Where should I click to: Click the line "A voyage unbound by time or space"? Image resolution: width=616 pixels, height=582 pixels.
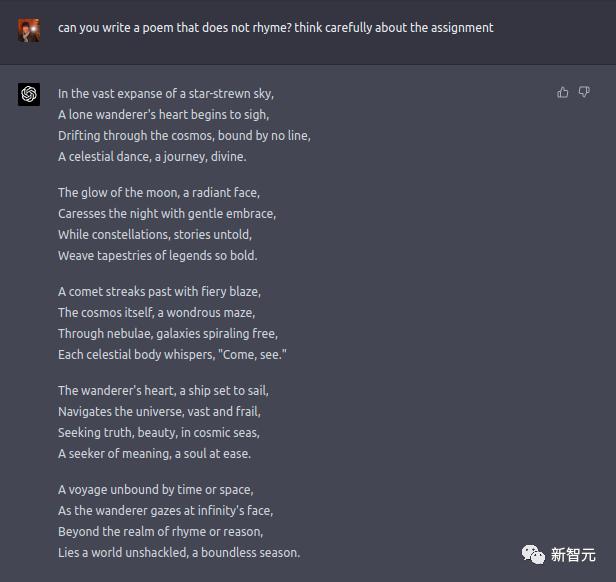pos(155,490)
